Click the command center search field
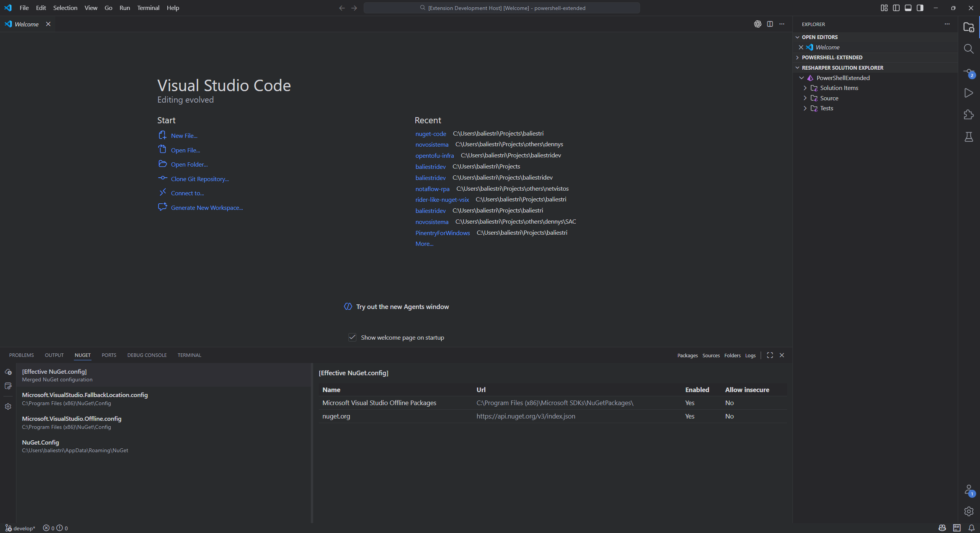The width and height of the screenshot is (980, 533). click(501, 8)
